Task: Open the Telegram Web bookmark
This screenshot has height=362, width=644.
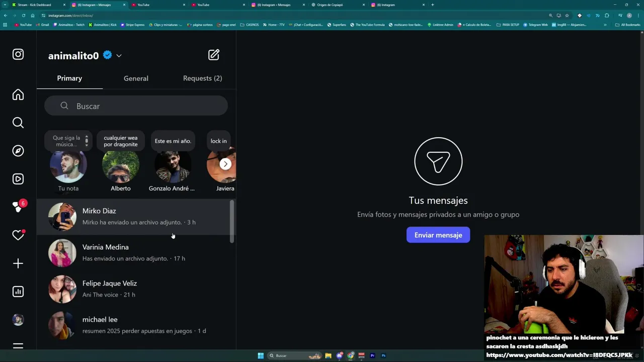Action: pos(535,25)
